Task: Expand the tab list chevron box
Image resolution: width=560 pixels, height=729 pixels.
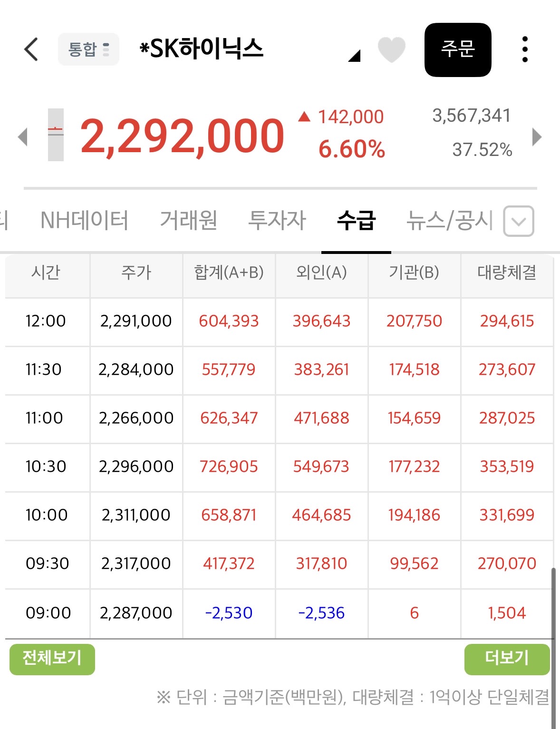Action: click(x=519, y=221)
